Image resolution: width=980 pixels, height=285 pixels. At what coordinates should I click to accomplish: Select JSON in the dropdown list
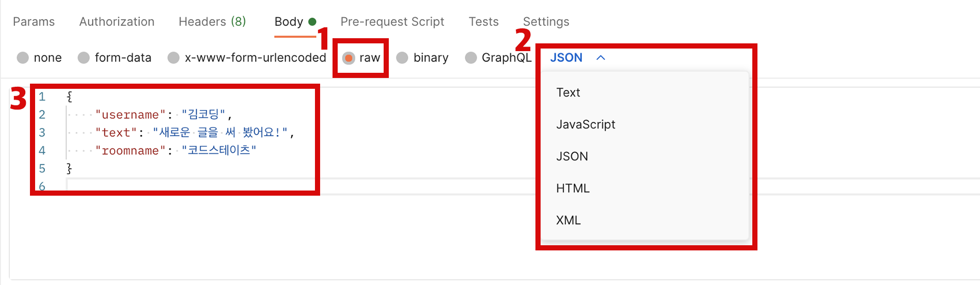point(572,156)
